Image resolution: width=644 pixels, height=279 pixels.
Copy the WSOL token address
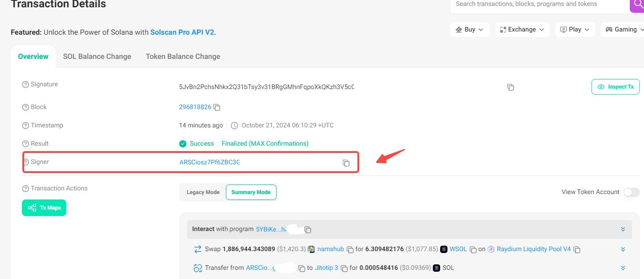click(473, 250)
